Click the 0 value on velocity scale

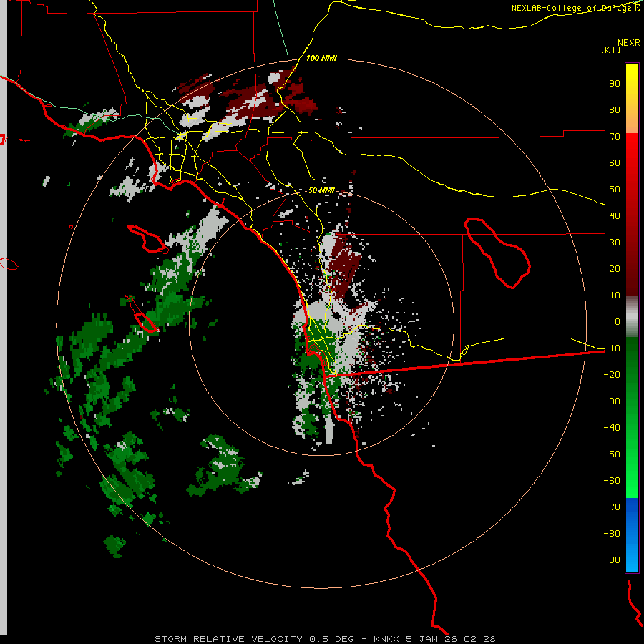point(618,321)
